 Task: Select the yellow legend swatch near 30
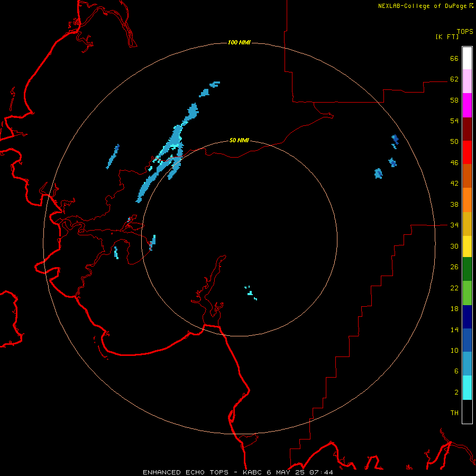(x=467, y=246)
